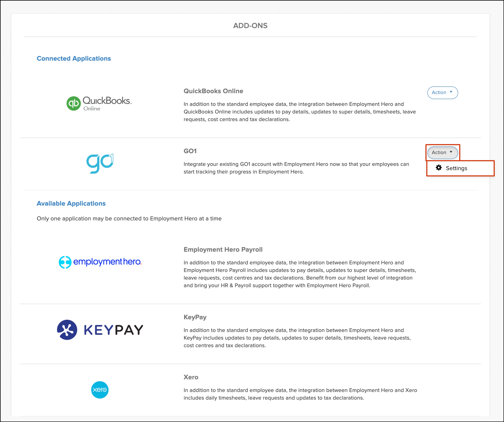504x422 pixels.
Task: Open the QuickBooks Online Action dropdown
Action: coord(442,93)
